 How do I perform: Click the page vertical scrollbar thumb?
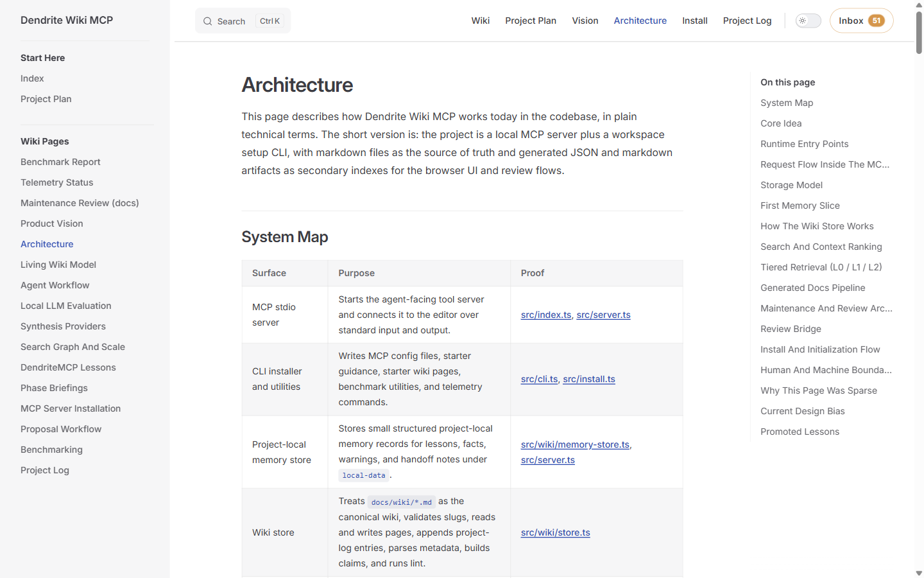click(919, 32)
